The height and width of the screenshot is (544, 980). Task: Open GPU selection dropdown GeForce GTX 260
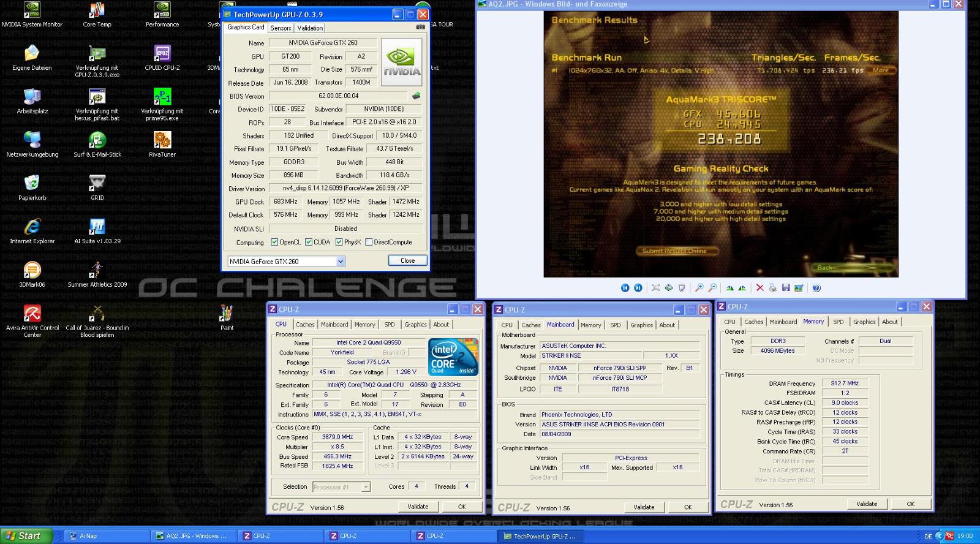287,262
